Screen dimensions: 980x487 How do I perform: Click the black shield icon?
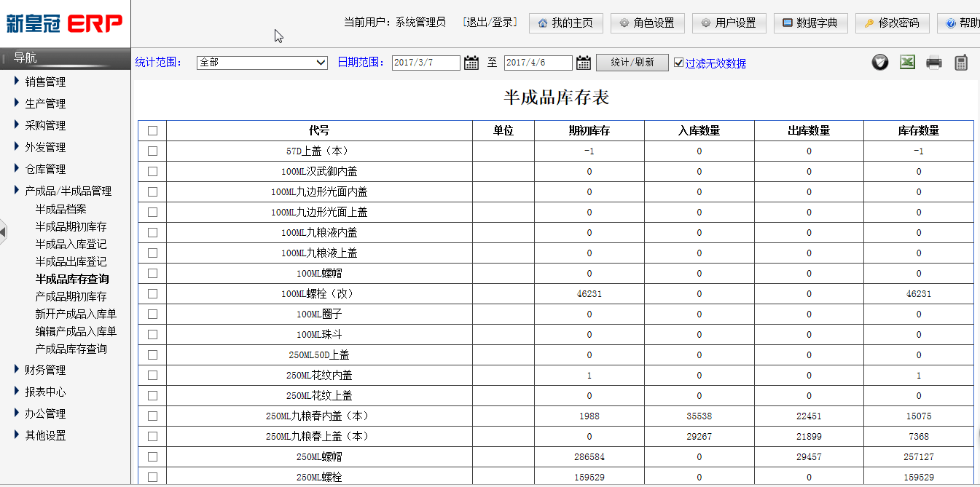[880, 63]
